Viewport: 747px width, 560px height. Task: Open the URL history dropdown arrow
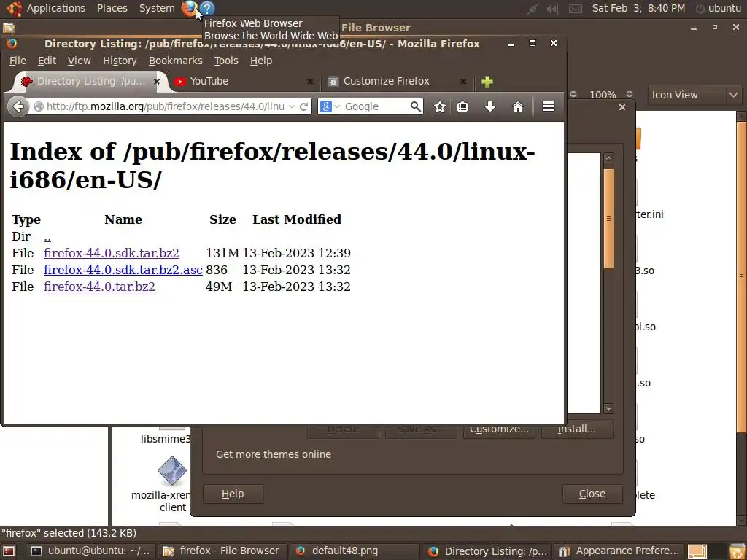292,106
